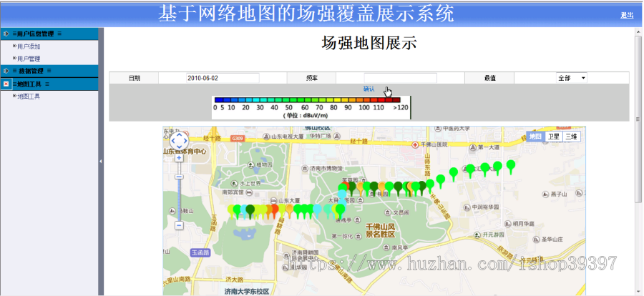
Task: Click the 南郊宾馆 hotel icon
Action: click(249, 192)
